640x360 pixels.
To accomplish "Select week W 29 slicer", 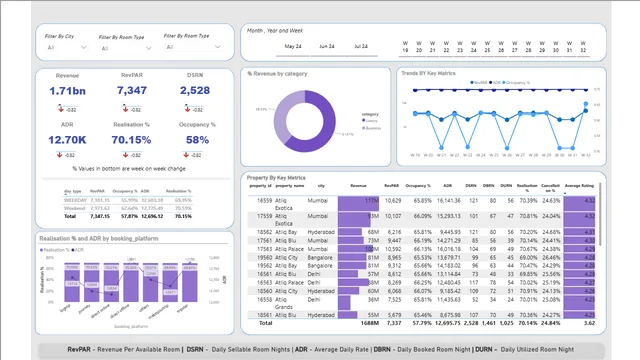I will [542, 47].
